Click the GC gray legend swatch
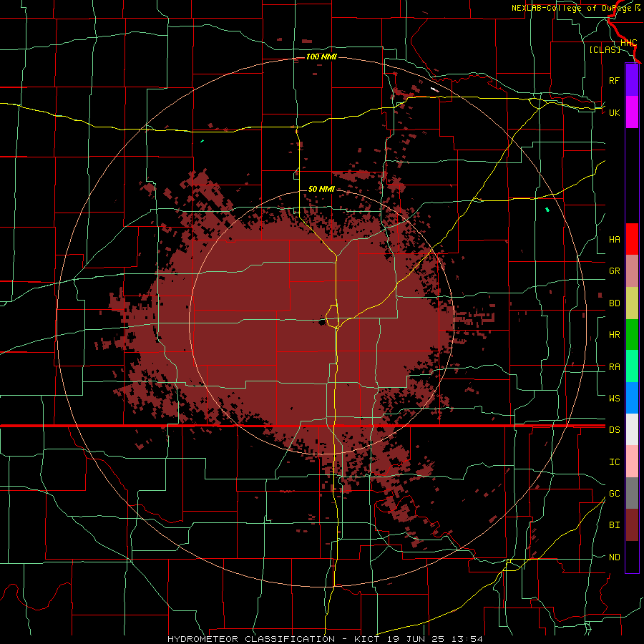This screenshot has width=644, height=644. (632, 493)
